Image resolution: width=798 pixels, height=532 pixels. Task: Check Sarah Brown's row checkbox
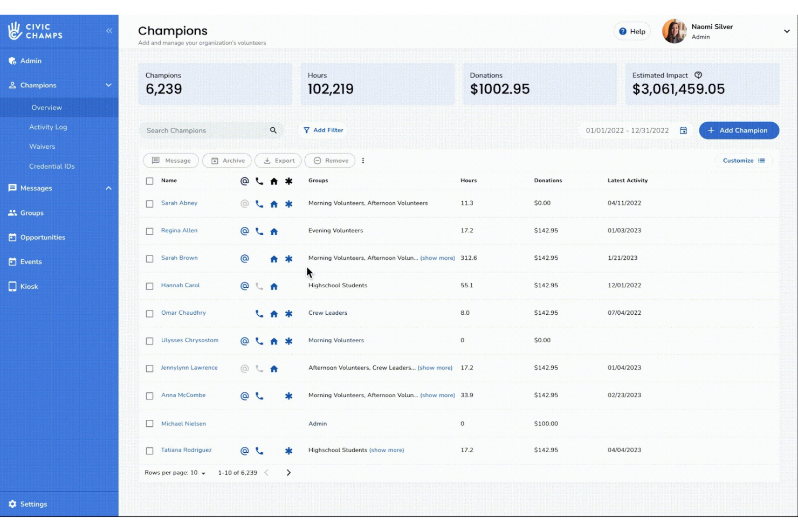[x=150, y=258]
